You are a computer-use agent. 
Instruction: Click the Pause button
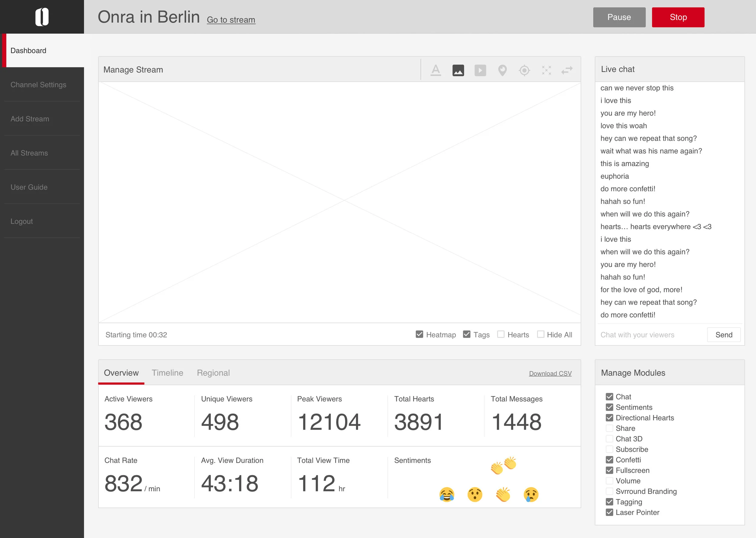[x=619, y=17]
